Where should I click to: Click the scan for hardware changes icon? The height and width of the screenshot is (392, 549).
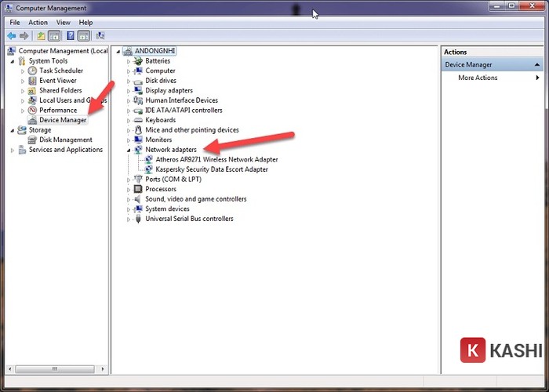pos(100,36)
